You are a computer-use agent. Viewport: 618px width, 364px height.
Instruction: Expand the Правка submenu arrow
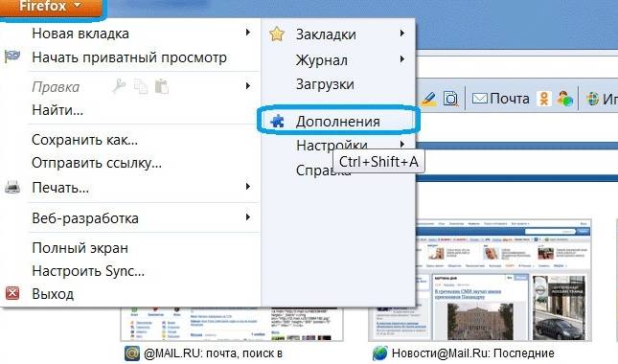pyautogui.click(x=247, y=86)
